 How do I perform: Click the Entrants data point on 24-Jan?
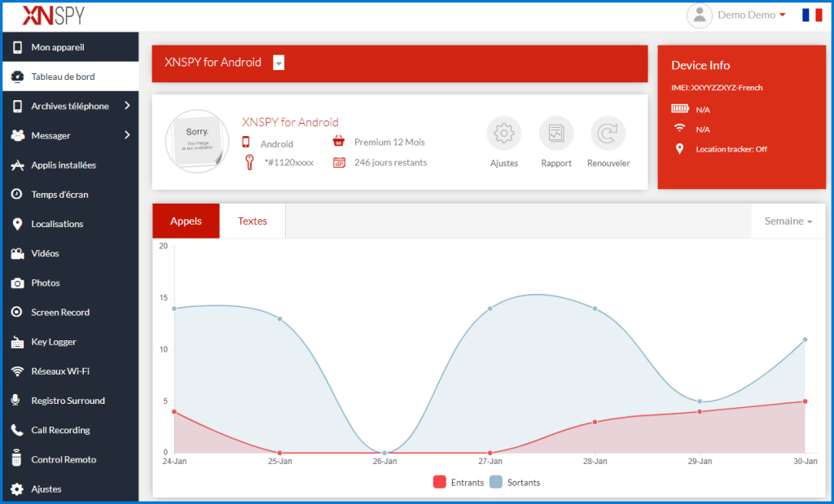(x=174, y=412)
